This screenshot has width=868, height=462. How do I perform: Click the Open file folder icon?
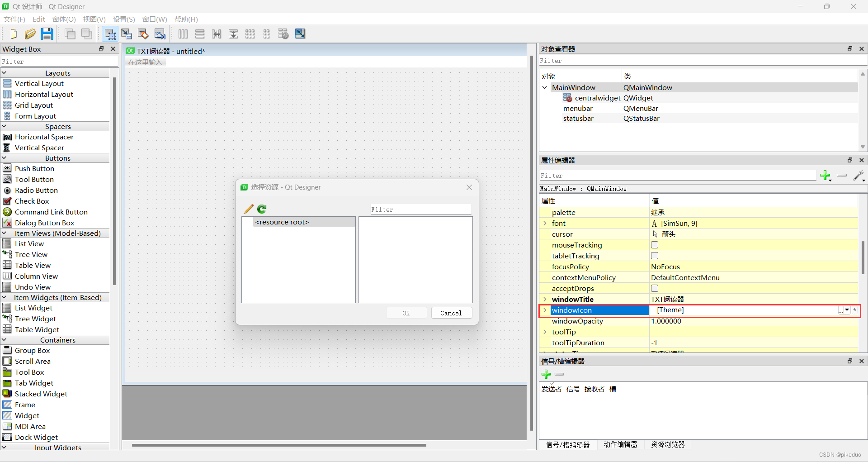click(30, 34)
